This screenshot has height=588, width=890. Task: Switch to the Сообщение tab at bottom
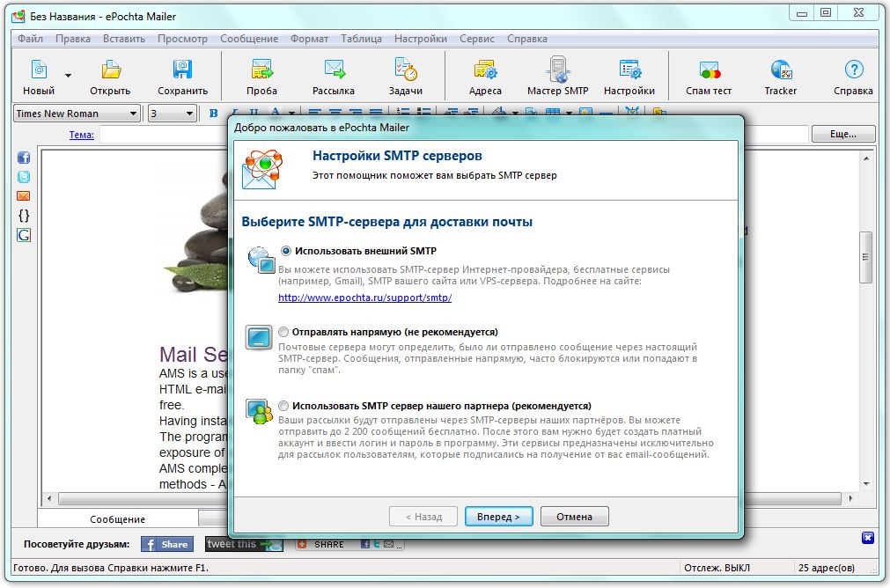(x=117, y=519)
